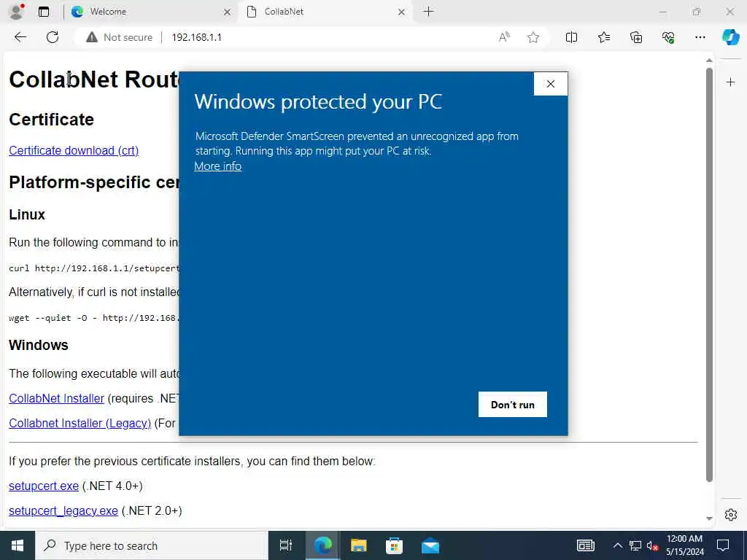Close the SmartScreen dialog with X
The image size is (747, 560).
point(550,84)
